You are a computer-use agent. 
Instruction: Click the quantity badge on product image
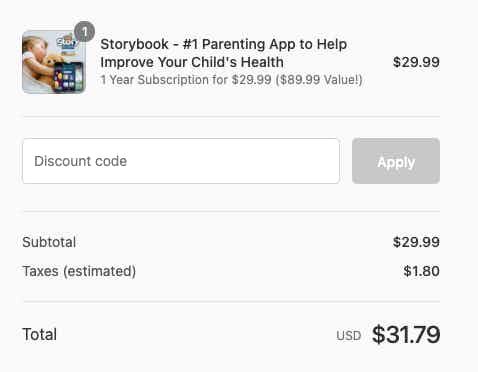click(84, 32)
